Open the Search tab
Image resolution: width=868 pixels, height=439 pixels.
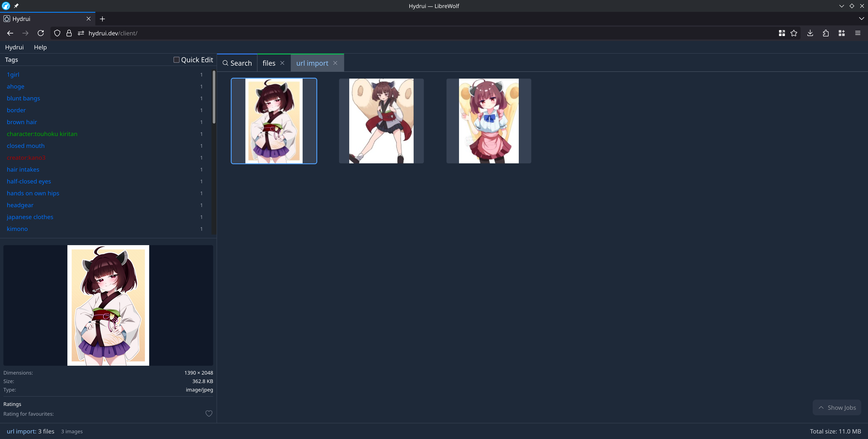[x=237, y=63]
